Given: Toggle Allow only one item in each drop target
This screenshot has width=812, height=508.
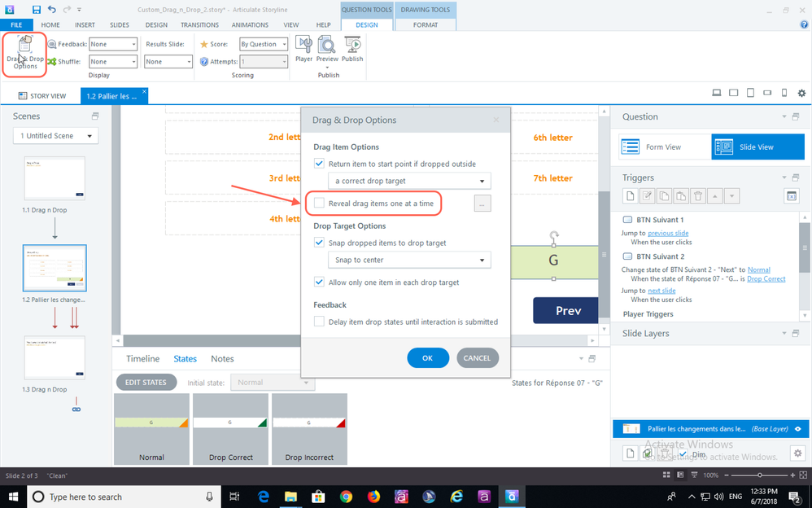Looking at the screenshot, I should click(319, 282).
